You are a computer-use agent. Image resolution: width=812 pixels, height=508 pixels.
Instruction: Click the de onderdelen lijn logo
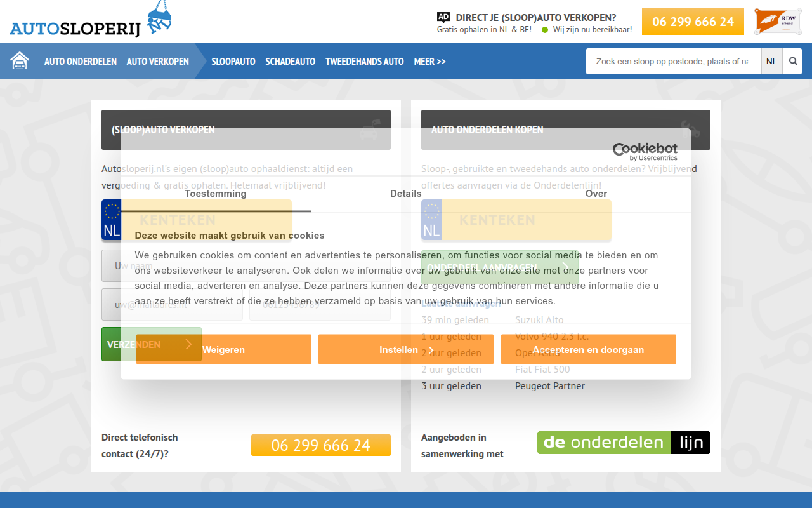pos(624,443)
